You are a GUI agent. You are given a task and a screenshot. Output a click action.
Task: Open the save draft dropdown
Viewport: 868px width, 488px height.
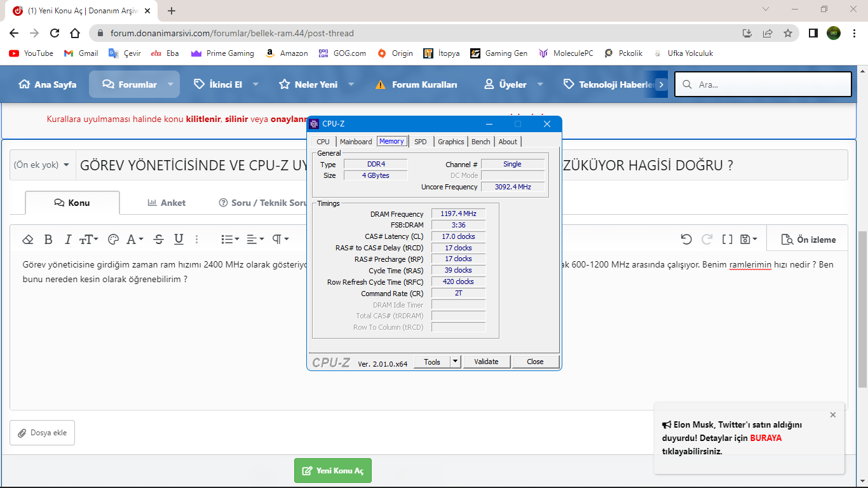click(x=749, y=240)
